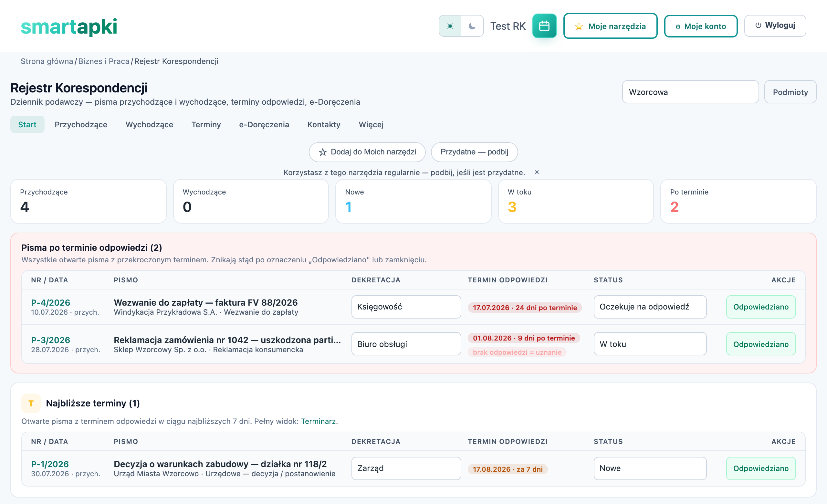Click Dodaj do Moich narzędzi star button
Screen dimensions: 827x504
pyautogui.click(x=367, y=152)
